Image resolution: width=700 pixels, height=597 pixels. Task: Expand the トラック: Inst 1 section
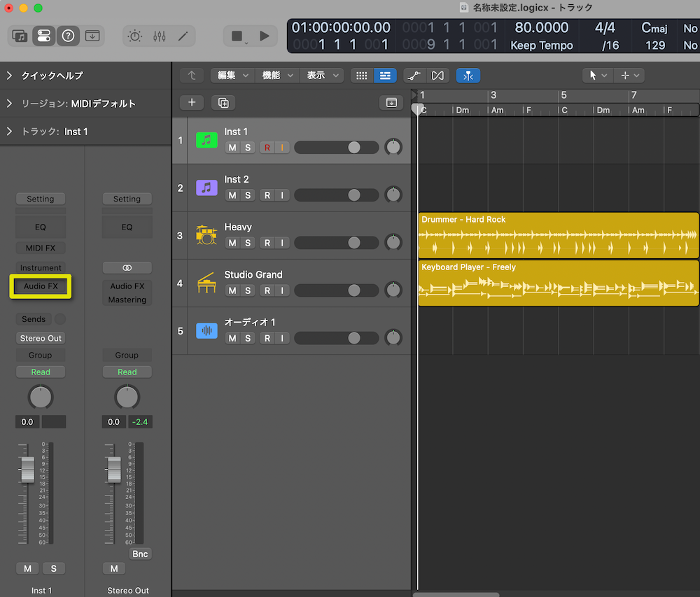[x=9, y=131]
